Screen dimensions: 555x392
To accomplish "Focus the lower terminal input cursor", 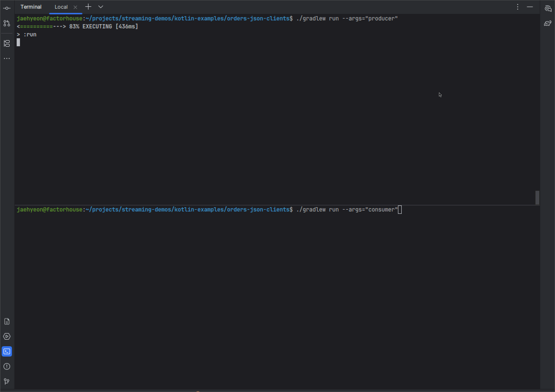I will pyautogui.click(x=400, y=210).
